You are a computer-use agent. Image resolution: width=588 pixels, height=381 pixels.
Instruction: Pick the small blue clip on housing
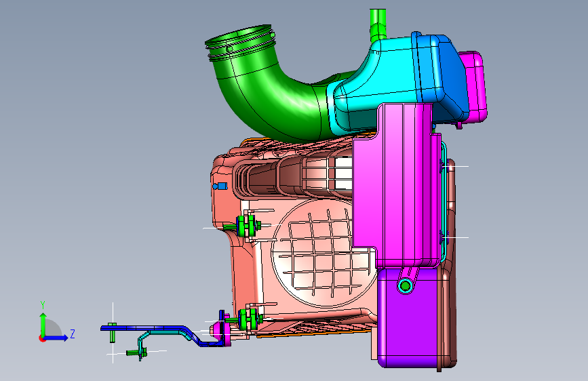point(220,186)
